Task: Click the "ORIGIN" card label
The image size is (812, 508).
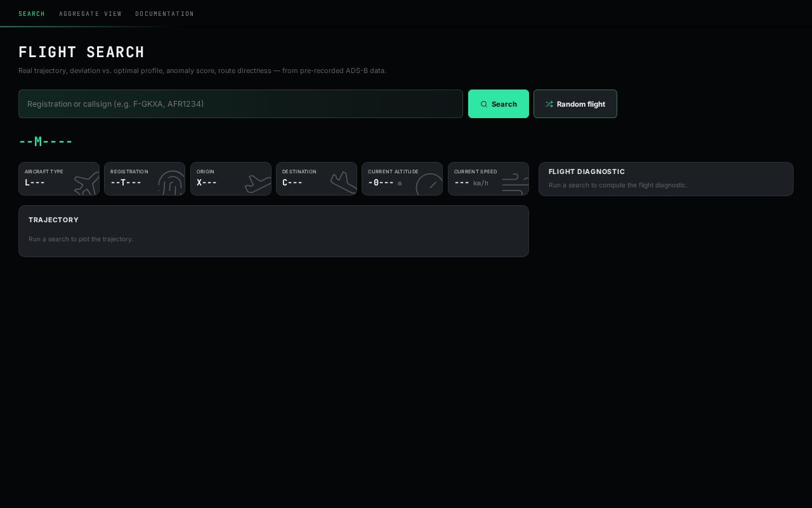Action: click(206, 171)
